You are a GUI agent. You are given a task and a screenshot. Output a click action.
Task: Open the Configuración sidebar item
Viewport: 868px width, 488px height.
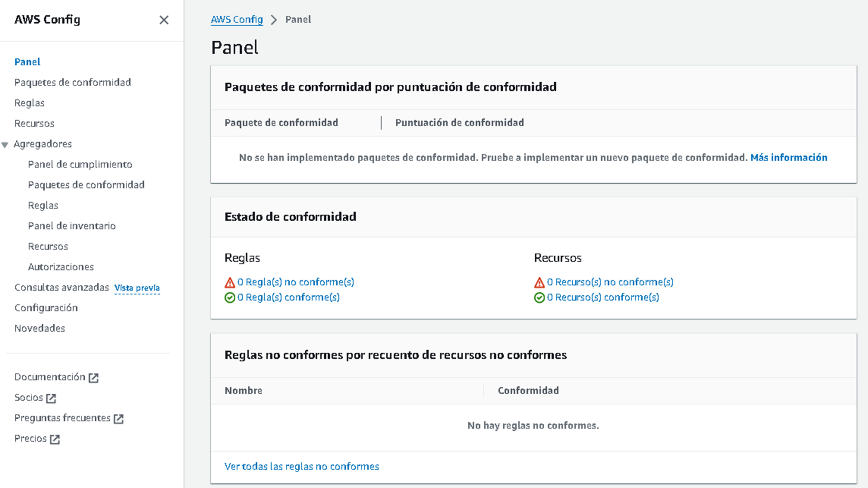pyautogui.click(x=46, y=308)
